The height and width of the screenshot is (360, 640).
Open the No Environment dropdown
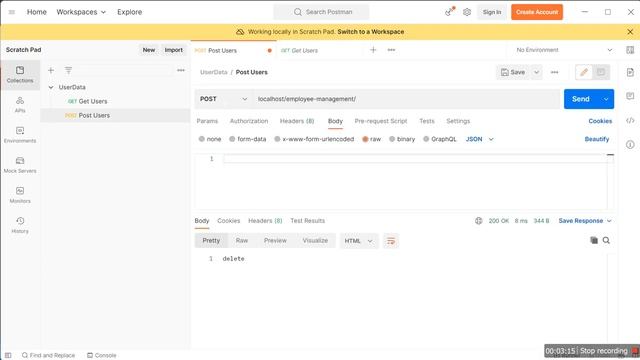(564, 50)
